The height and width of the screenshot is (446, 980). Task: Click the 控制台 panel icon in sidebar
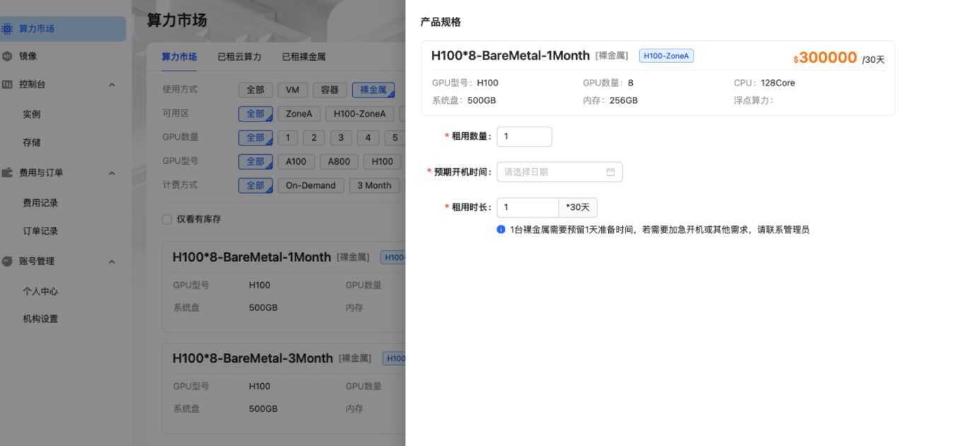click(x=7, y=85)
